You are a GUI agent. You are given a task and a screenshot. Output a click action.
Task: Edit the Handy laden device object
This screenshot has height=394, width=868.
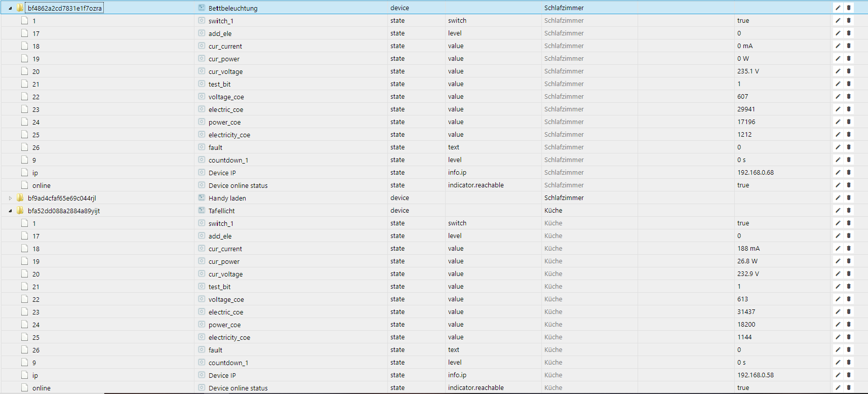[838, 198]
